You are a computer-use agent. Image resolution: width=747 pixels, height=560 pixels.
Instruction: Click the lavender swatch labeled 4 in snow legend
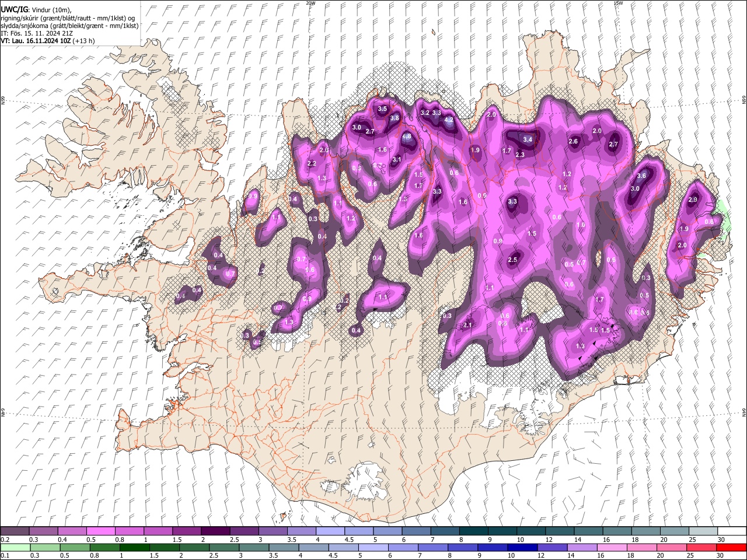(x=330, y=531)
